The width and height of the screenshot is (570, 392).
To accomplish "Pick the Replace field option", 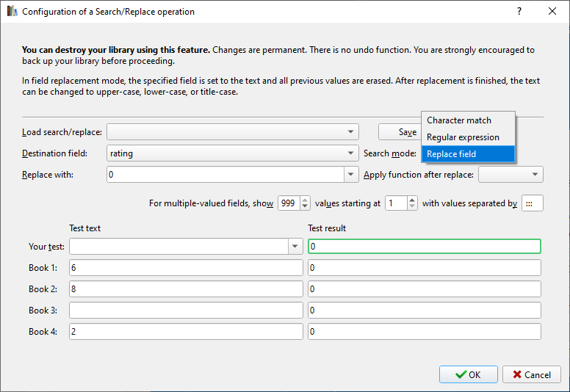I will coord(452,154).
